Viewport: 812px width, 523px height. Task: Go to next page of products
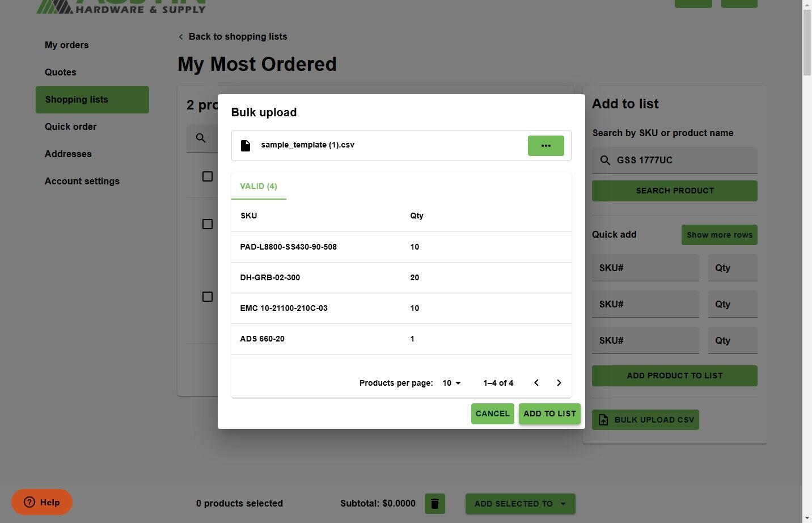pos(559,383)
